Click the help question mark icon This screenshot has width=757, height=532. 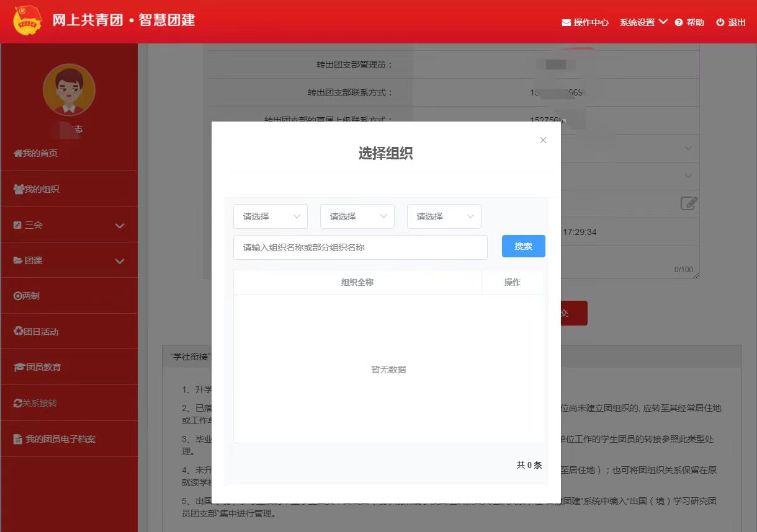(679, 22)
